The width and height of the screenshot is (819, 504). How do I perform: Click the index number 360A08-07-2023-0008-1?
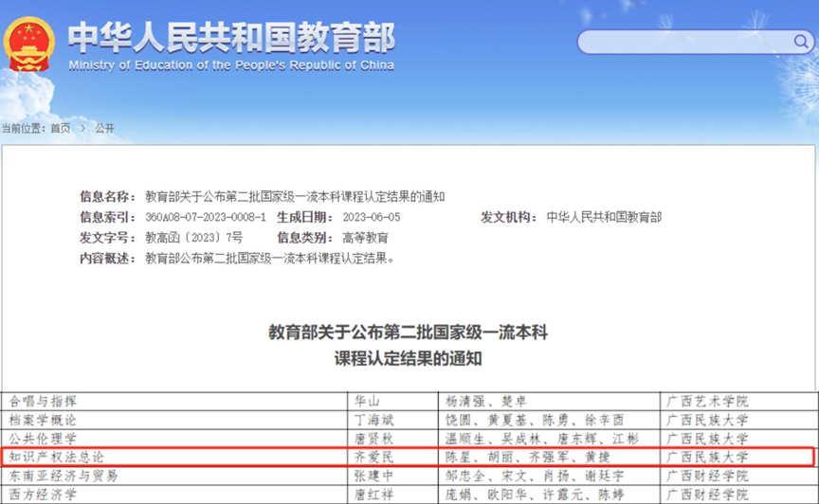[x=206, y=218]
